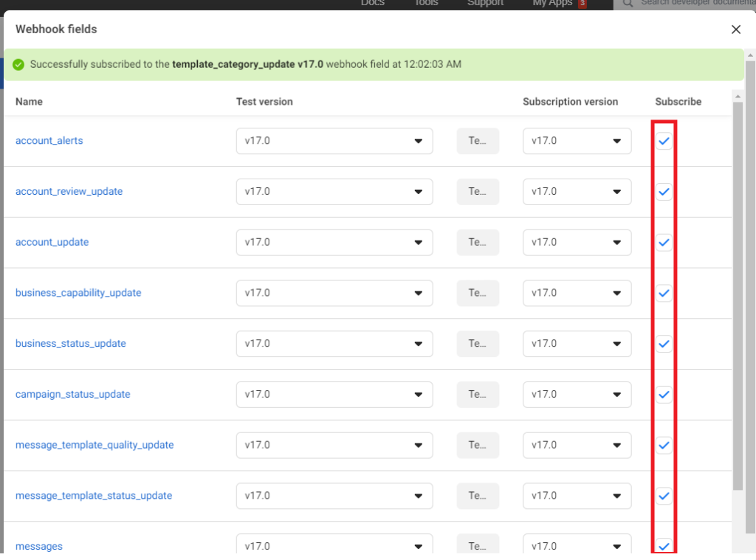Image resolution: width=756 pixels, height=560 pixels.
Task: Open Test version dropdown for business_capability_update
Action: [334, 293]
